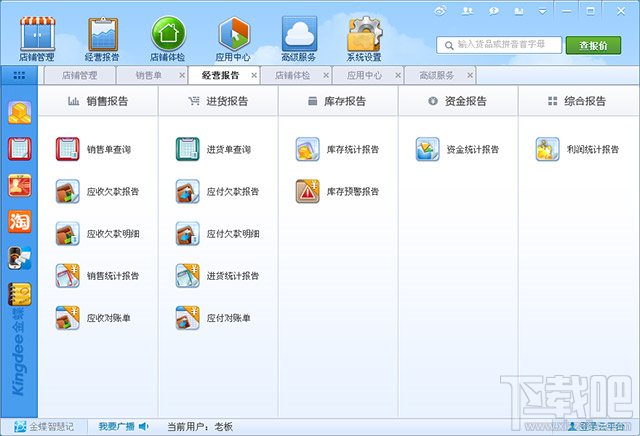The image size is (640, 436).
Task: Close the 销售单 tab
Action: pyautogui.click(x=182, y=76)
